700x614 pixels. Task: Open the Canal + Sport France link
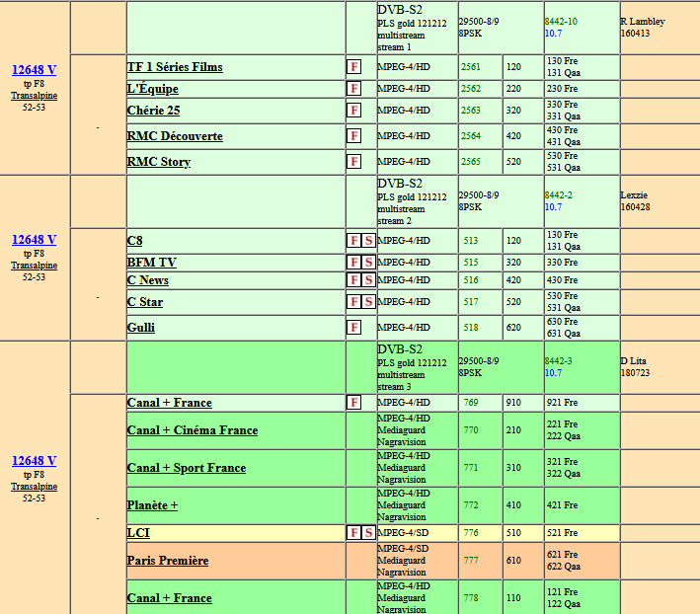coord(187,468)
